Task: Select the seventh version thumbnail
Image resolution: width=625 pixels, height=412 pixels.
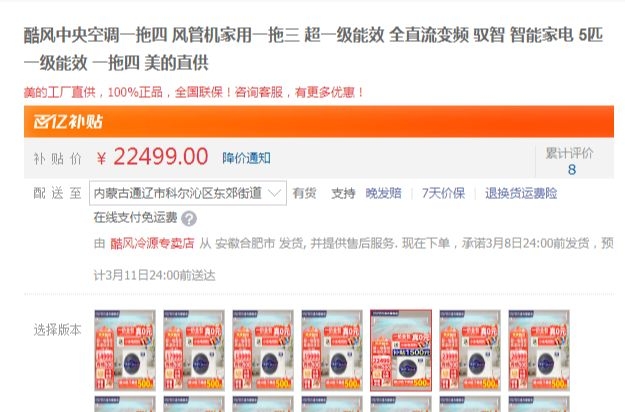Action: pos(539,350)
